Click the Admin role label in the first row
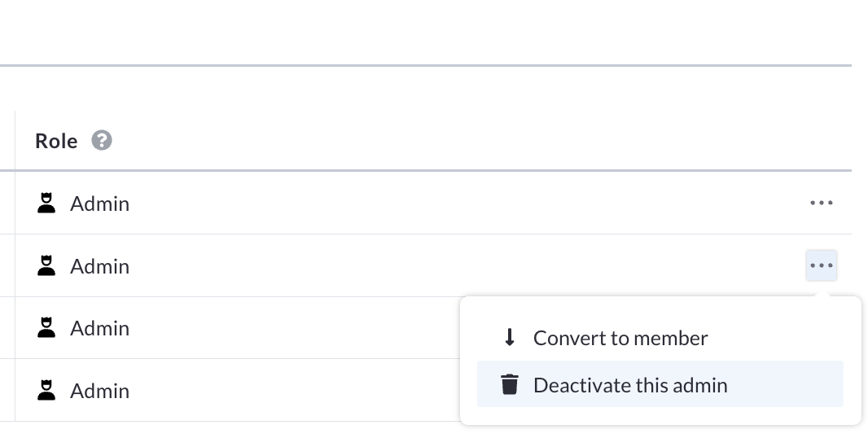The height and width of the screenshot is (438, 868). pos(99,204)
